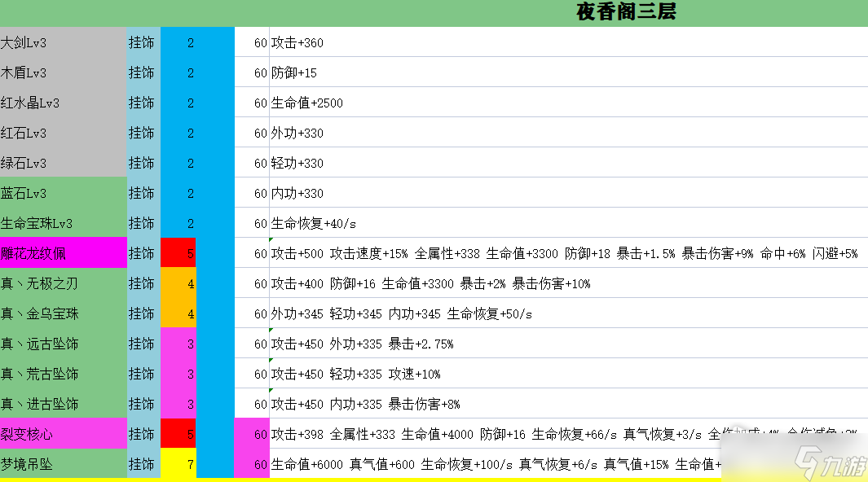The height and width of the screenshot is (482, 868).
Task: Select the cell starting 攻击+398 全属性+333
Action: coord(569,434)
